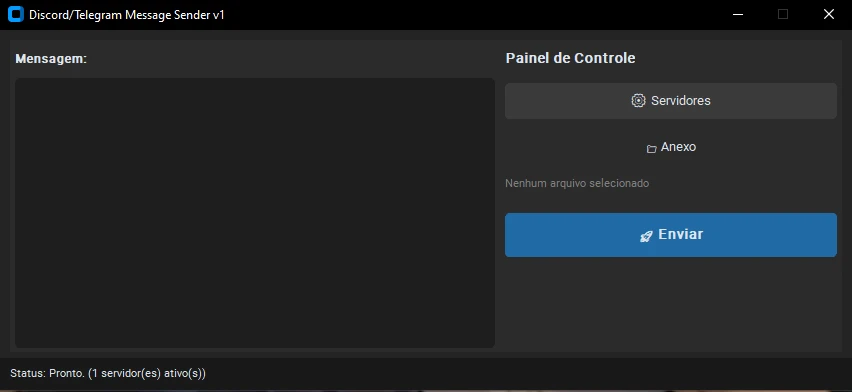852x392 pixels.
Task: Click the gear icon on Servidores button
Action: coord(638,101)
